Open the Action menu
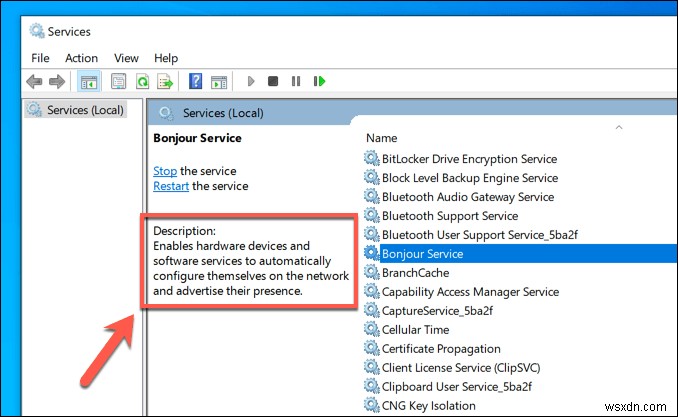Image resolution: width=678 pixels, height=417 pixels. pos(81,58)
